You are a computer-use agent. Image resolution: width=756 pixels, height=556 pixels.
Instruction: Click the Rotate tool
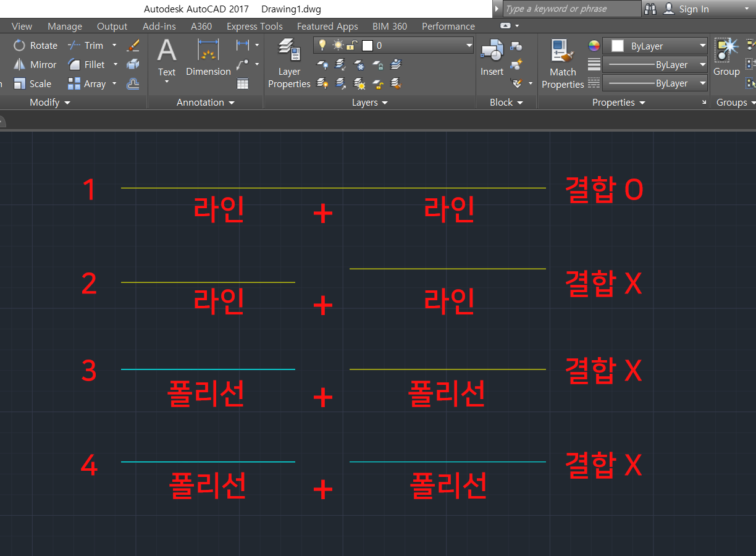point(36,45)
